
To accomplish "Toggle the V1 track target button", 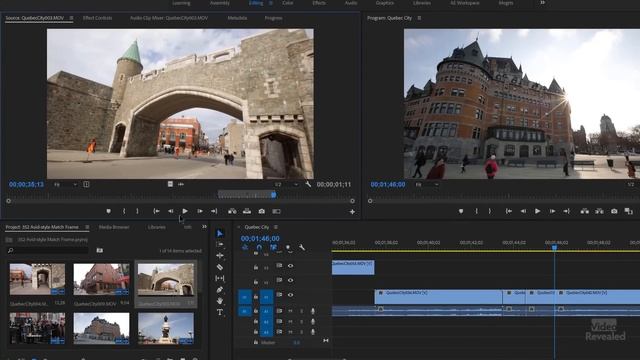I will pyautogui.click(x=267, y=297).
